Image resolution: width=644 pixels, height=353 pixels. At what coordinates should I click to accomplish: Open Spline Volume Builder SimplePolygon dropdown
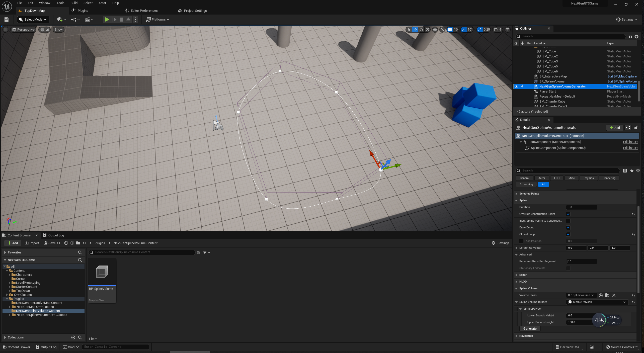tap(597, 302)
